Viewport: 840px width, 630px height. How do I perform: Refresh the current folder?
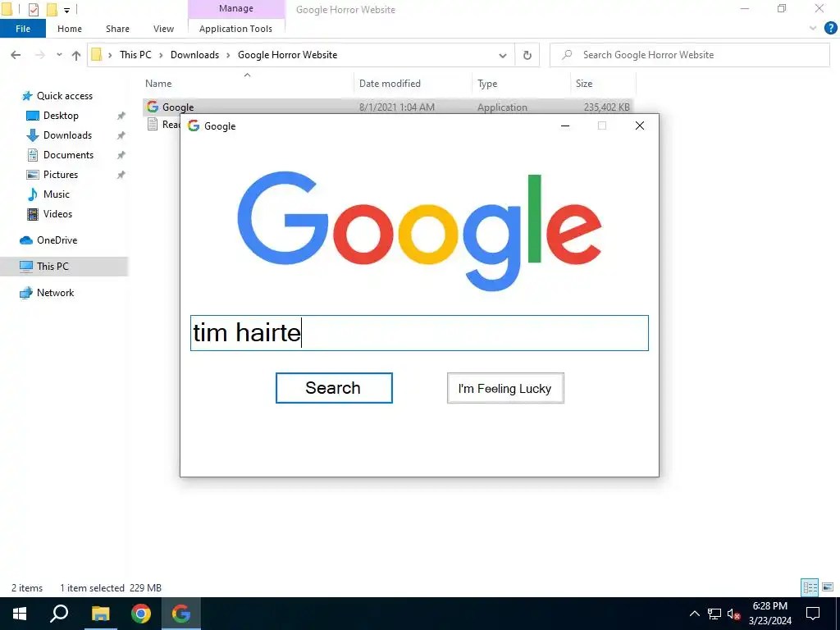527,55
